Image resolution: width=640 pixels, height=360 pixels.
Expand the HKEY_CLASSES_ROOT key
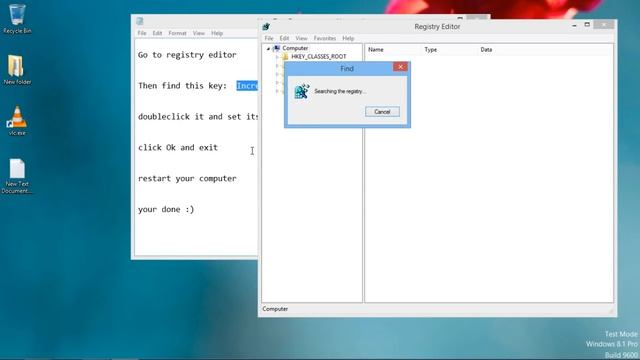point(277,57)
